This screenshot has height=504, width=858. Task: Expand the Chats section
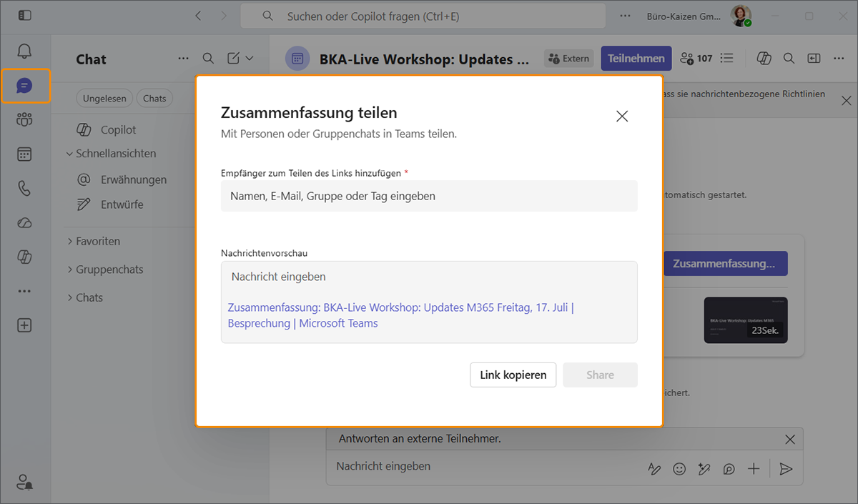pyautogui.click(x=84, y=297)
